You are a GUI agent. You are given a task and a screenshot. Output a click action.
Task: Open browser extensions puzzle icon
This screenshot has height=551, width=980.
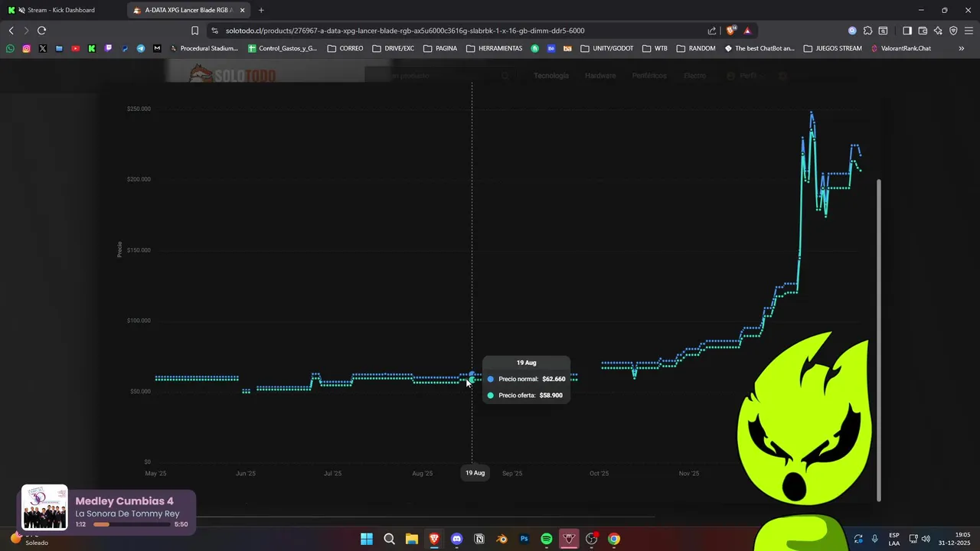coord(867,31)
